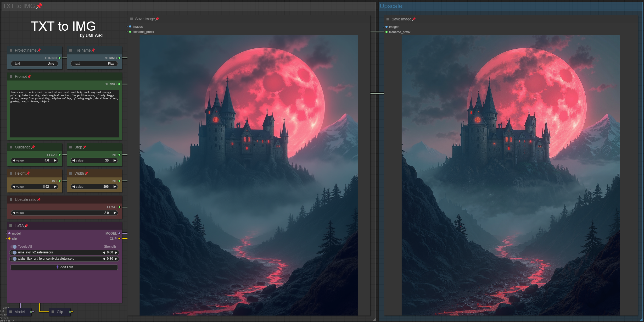
Task: Click the pin icon on Upscale ratio node
Action: coord(39,199)
